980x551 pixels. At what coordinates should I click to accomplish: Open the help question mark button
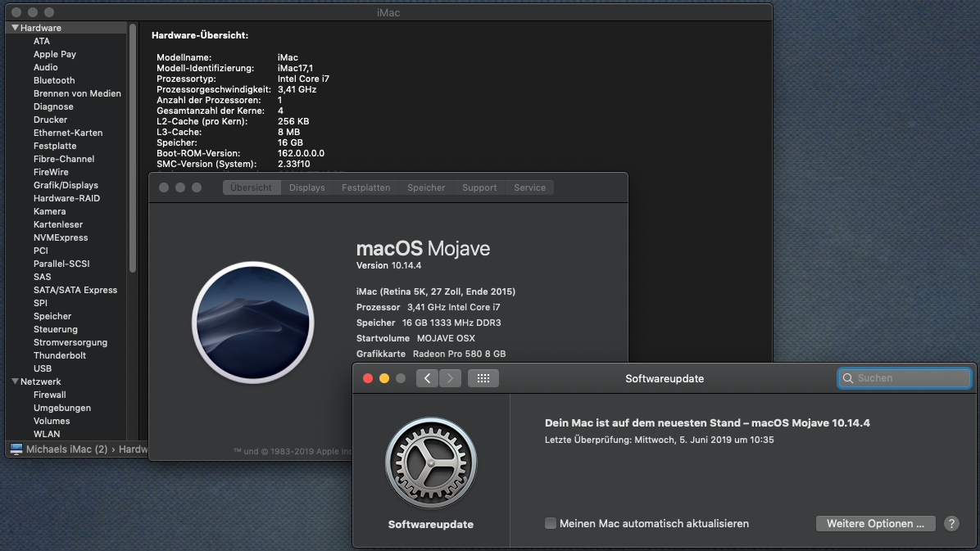(951, 523)
